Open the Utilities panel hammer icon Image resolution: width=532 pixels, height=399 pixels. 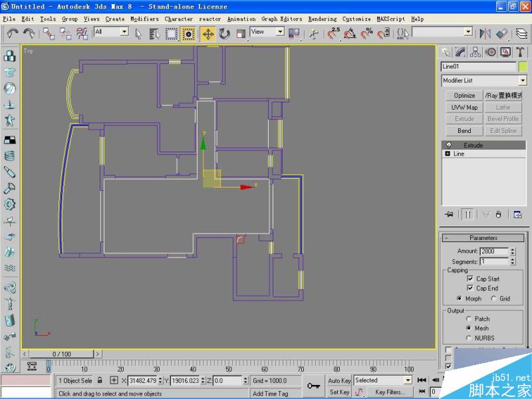[x=521, y=52]
